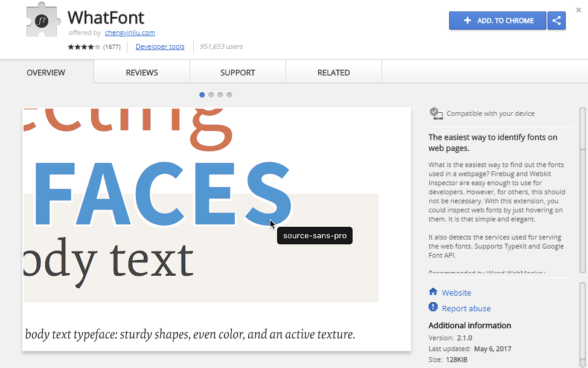Open the Developer tools category link
This screenshot has height=368, width=588.
tap(160, 47)
